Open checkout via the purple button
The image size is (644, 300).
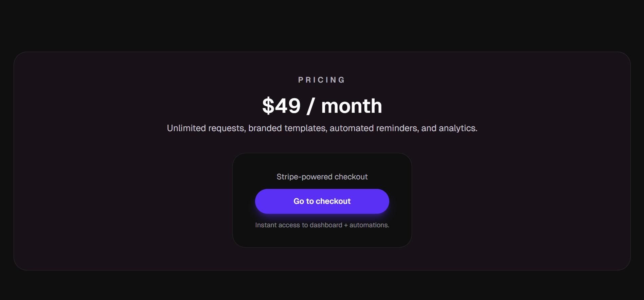[322, 201]
